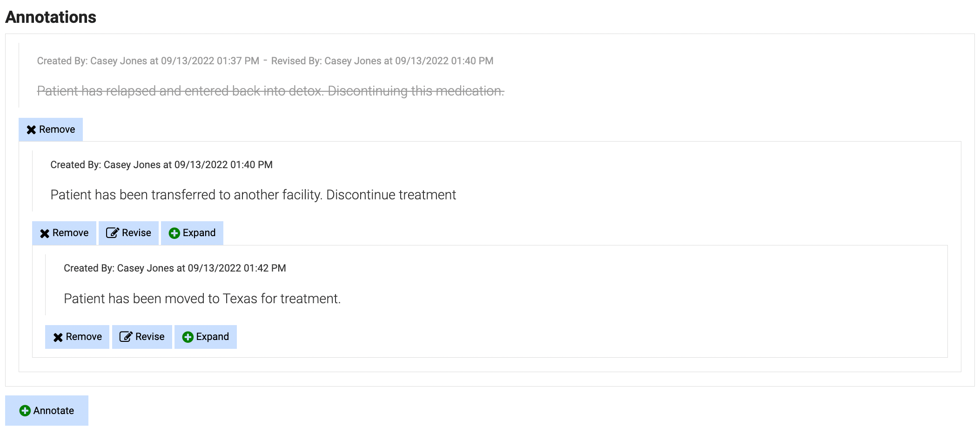Image resolution: width=980 pixels, height=435 pixels.
Task: Click the X icon for the Texas annotation
Action: pyautogui.click(x=58, y=337)
